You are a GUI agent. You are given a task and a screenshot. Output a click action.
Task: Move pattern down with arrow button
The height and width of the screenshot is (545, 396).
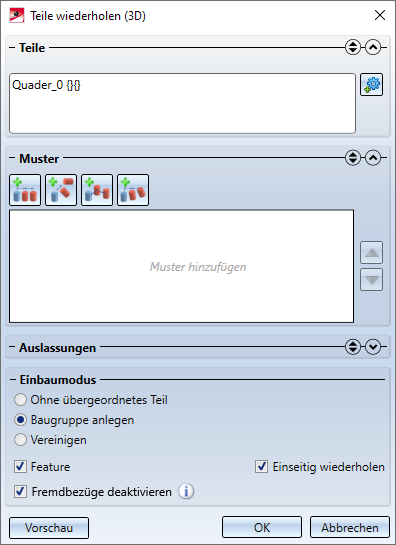pyautogui.click(x=372, y=279)
